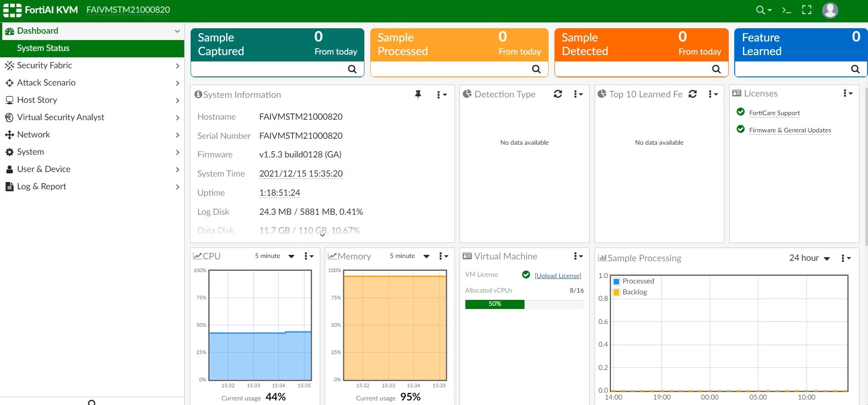The height and width of the screenshot is (405, 868).
Task: Open CPU time range dropdown
Action: pos(274,256)
